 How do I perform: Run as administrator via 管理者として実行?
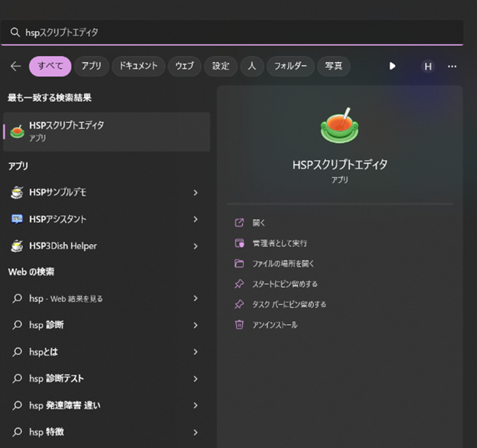coord(279,243)
